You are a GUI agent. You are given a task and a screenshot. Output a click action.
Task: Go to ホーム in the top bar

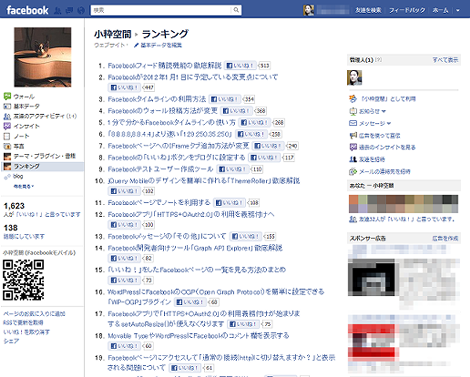[x=441, y=11]
